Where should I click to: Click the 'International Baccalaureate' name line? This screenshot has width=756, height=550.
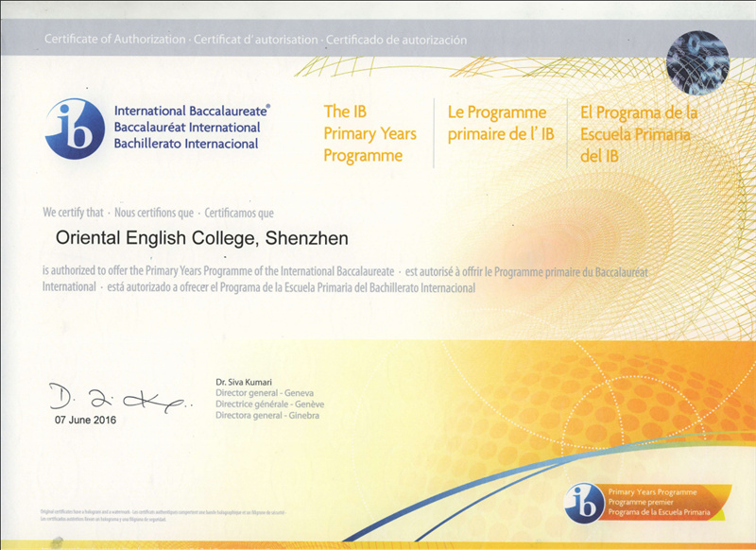point(192,111)
